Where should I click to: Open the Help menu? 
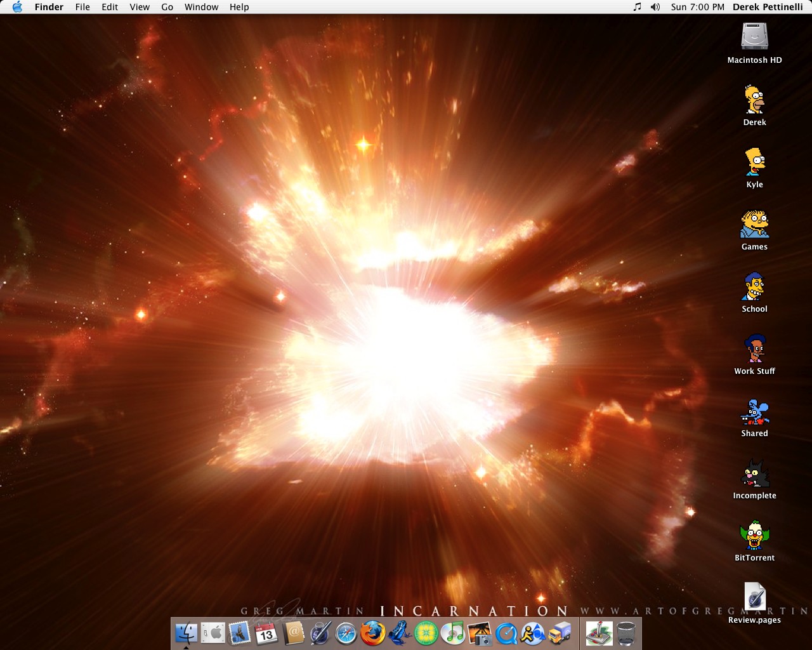click(239, 7)
